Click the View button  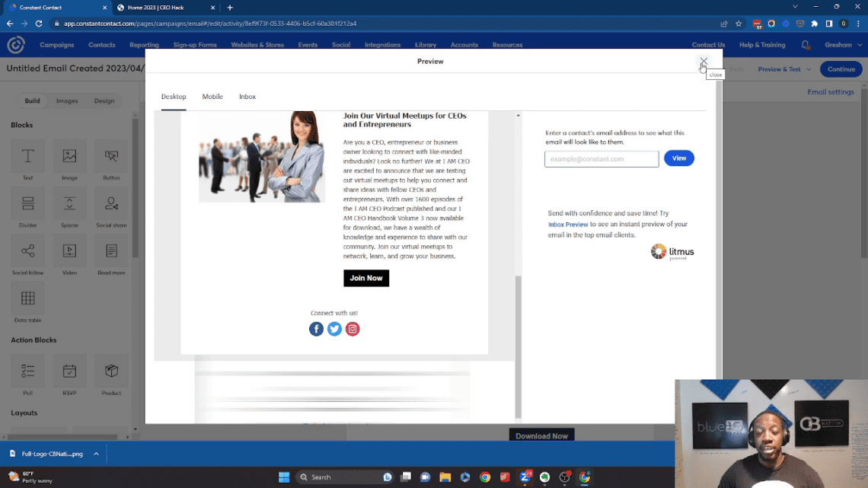point(678,158)
